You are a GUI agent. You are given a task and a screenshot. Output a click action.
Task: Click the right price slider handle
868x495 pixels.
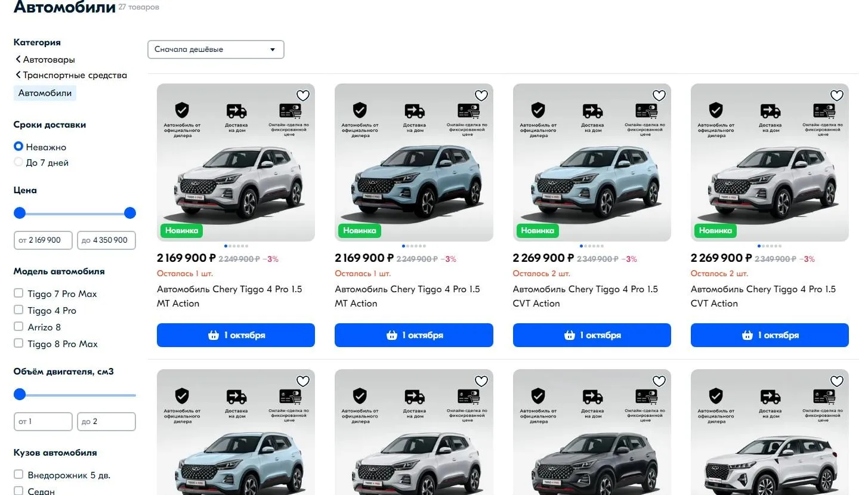click(130, 213)
